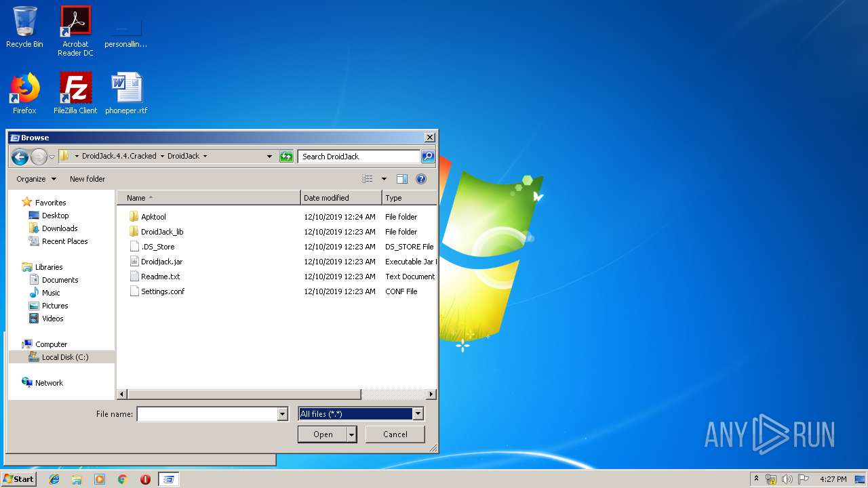
Task: Sort by Date modified column
Action: (x=341, y=198)
